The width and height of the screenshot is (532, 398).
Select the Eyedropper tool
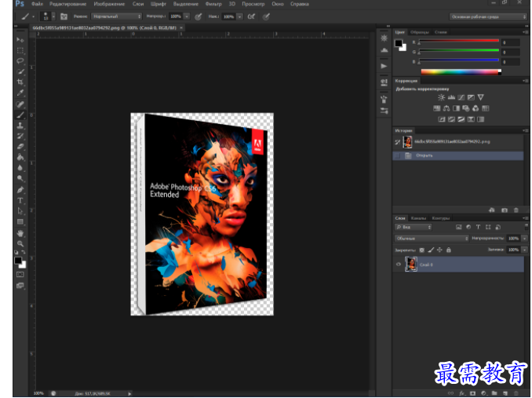pos(20,93)
